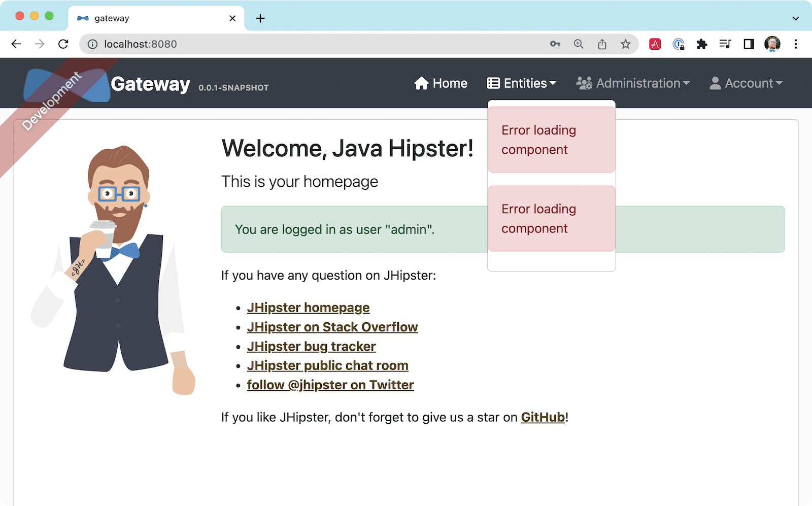Open the saved passwords key icon
Viewport: 812px width, 506px height.
[555, 44]
